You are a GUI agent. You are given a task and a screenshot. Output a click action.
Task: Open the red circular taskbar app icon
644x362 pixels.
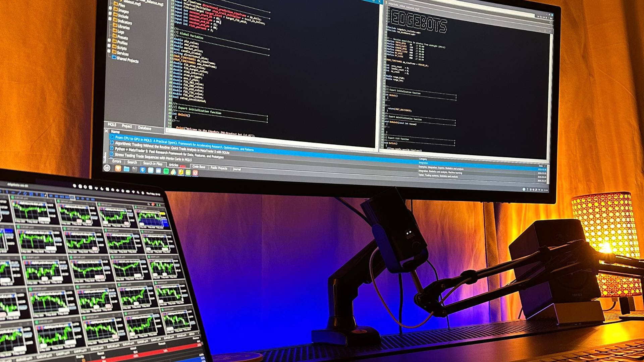195,173
